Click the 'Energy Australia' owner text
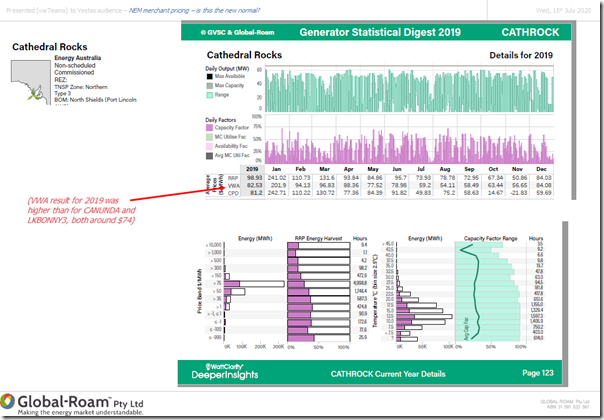 tap(77, 58)
